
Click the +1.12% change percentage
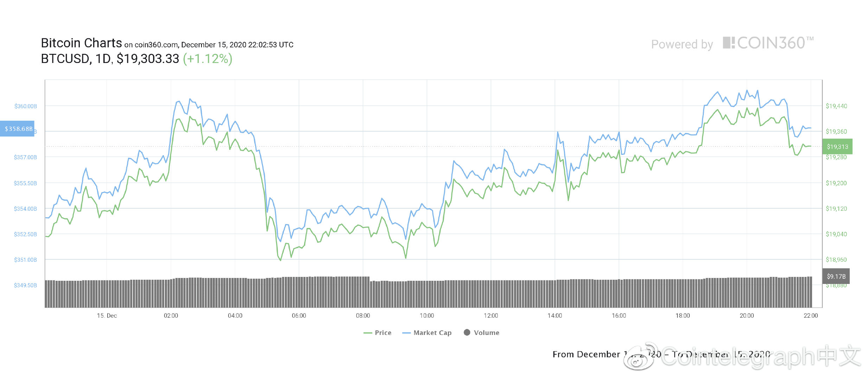pos(208,59)
